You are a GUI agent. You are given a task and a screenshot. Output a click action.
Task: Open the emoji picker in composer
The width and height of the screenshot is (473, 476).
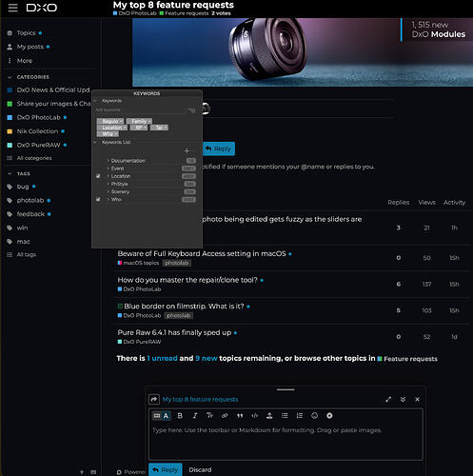(x=314, y=416)
